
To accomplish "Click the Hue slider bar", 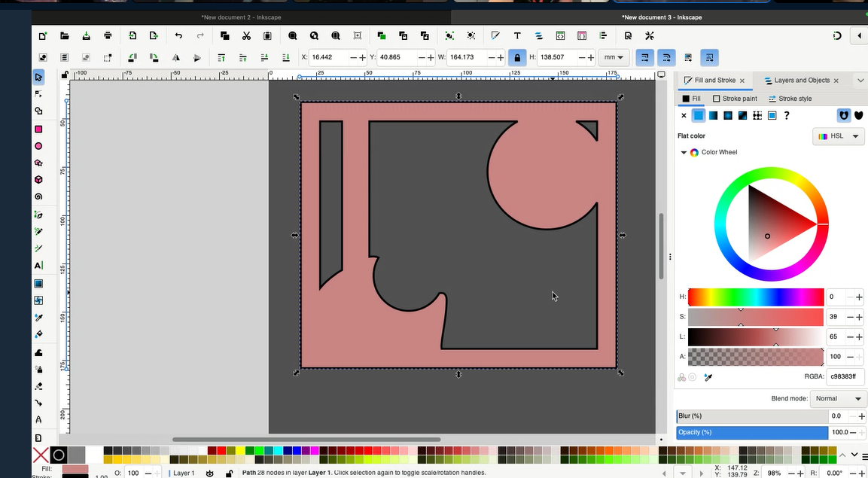I will click(x=756, y=297).
